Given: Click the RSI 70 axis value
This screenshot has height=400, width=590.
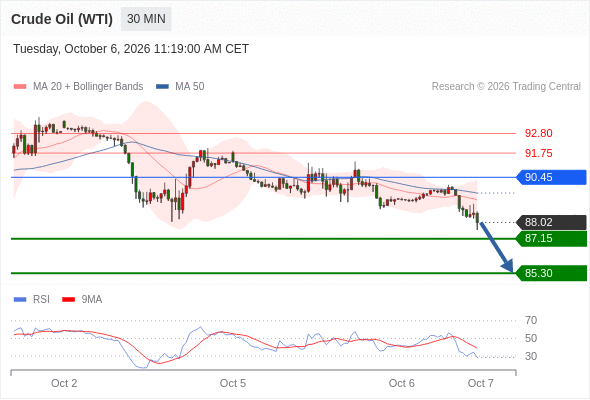Looking at the screenshot, I should pyautogui.click(x=531, y=321).
